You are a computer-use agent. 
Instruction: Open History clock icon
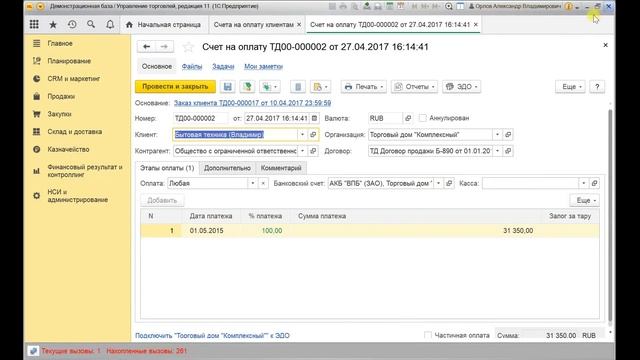72,24
